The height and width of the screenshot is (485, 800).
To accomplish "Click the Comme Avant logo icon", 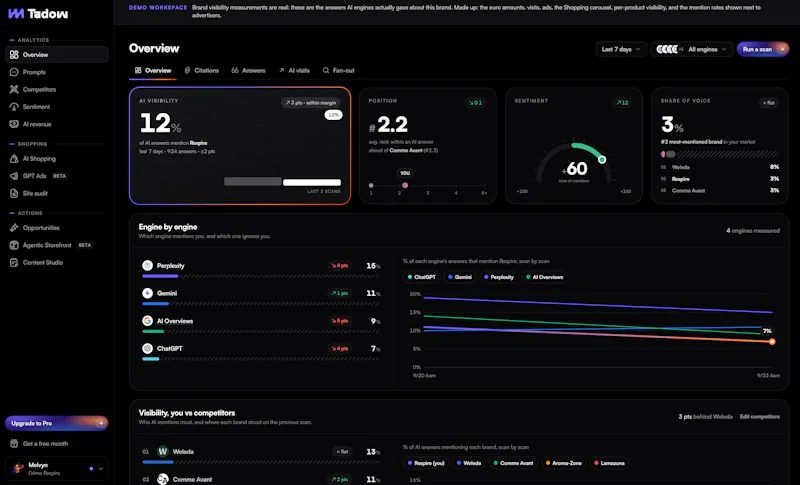I will point(163,479).
